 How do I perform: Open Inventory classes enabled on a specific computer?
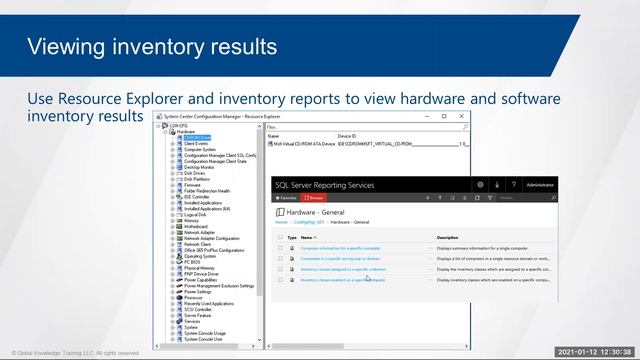[343, 280]
